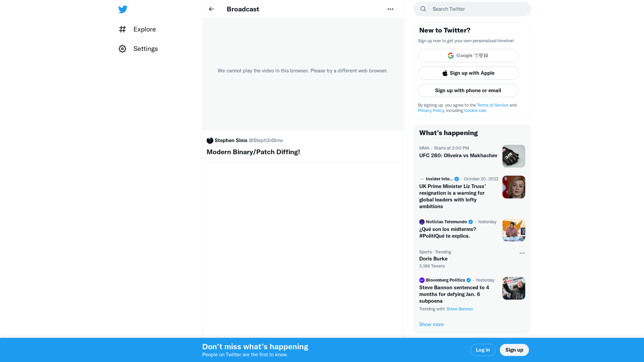Open the Explore page via hashtag icon
Screen dimensions: 644x362
pos(122,29)
